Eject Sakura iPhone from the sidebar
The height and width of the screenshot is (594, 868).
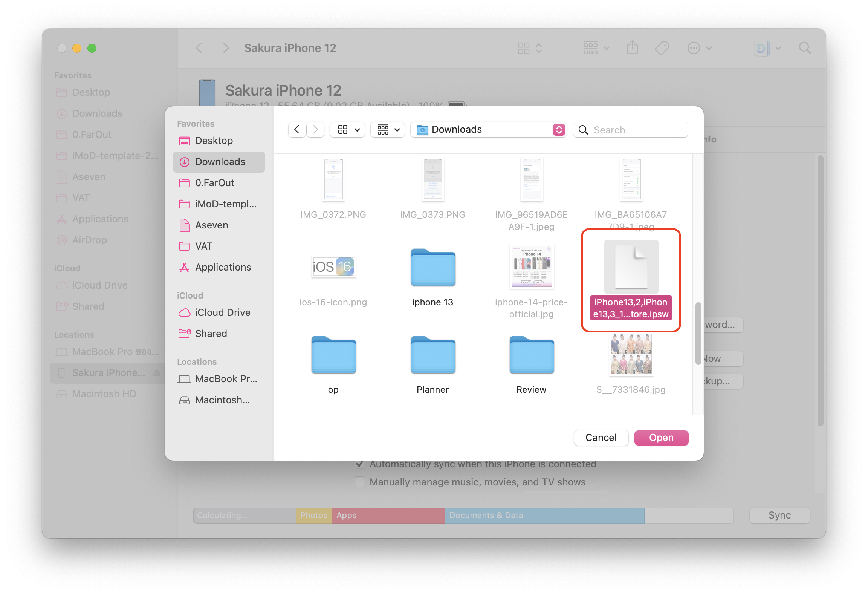coord(157,373)
